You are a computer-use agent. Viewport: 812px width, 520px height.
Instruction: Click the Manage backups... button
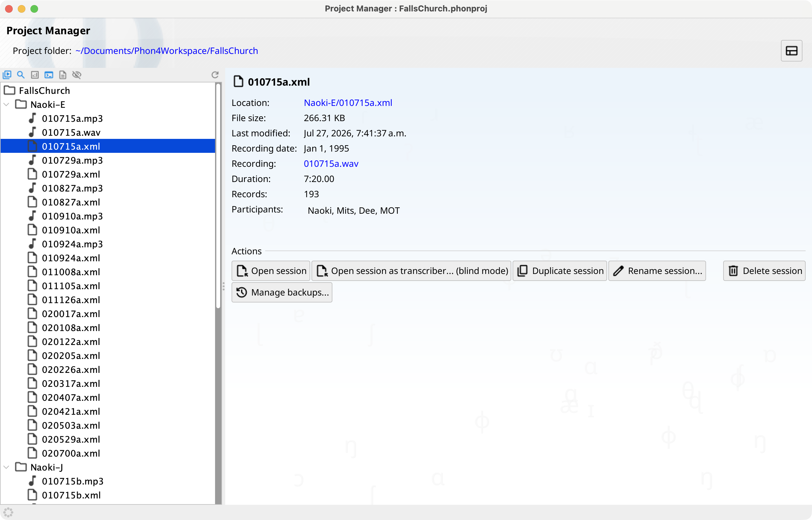(x=282, y=292)
